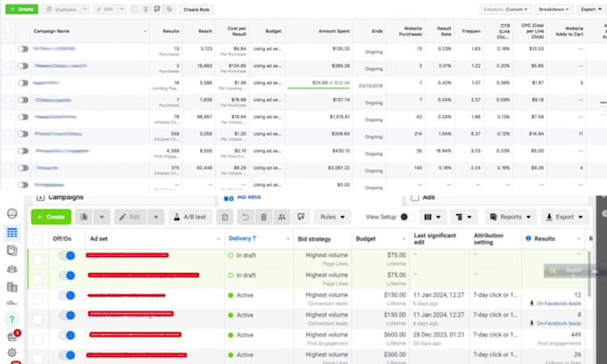
Task: Open the dashboard gauge icon in left sidebar
Action: 12,213
